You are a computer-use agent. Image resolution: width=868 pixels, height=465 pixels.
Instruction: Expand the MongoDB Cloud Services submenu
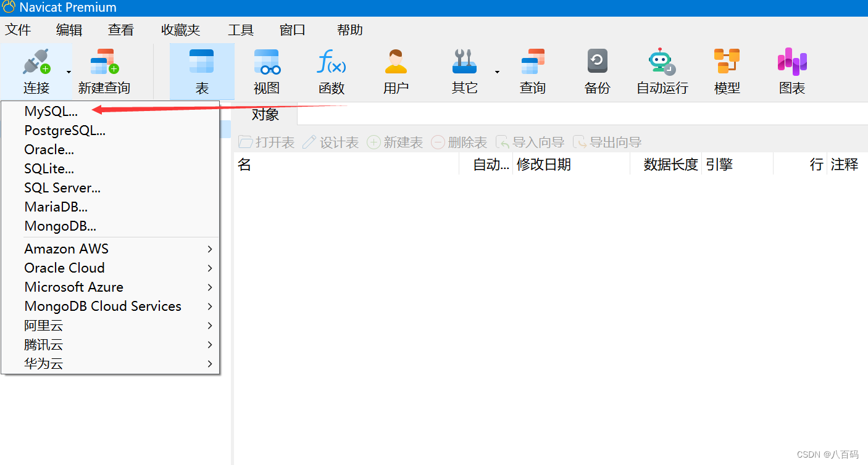click(111, 306)
